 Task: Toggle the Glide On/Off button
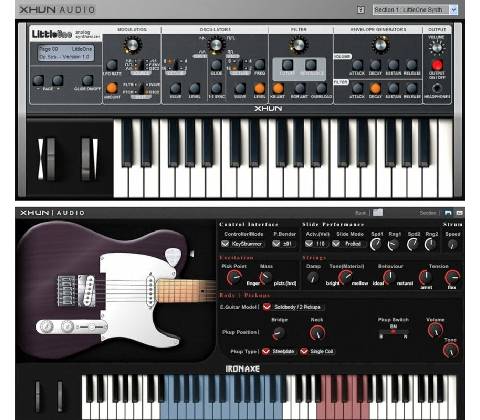[88, 80]
